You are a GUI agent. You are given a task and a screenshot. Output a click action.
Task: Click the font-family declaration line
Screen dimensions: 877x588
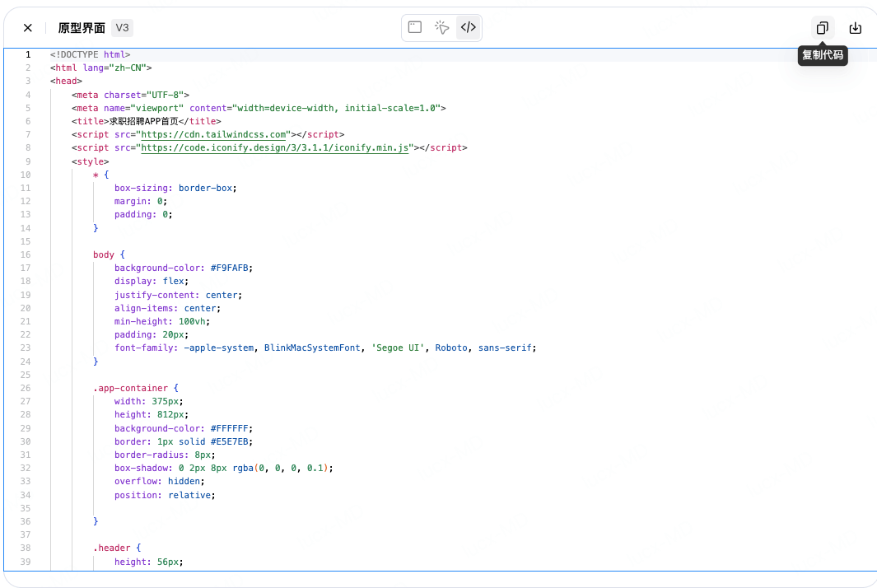tap(325, 348)
